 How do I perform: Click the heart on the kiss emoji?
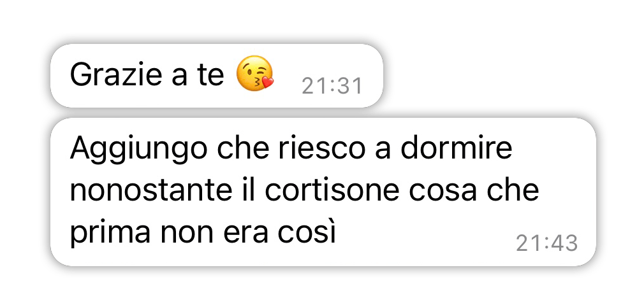pyautogui.click(x=267, y=82)
